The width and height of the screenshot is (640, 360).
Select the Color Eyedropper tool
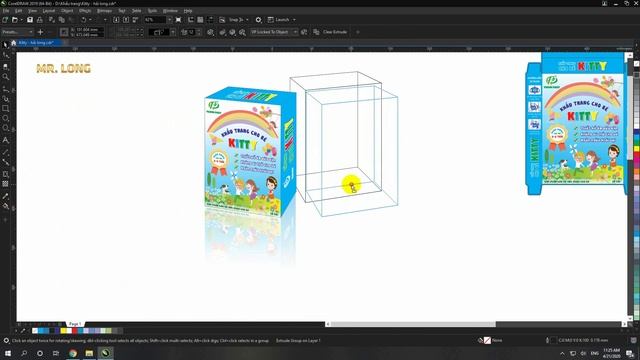[x=5, y=196]
